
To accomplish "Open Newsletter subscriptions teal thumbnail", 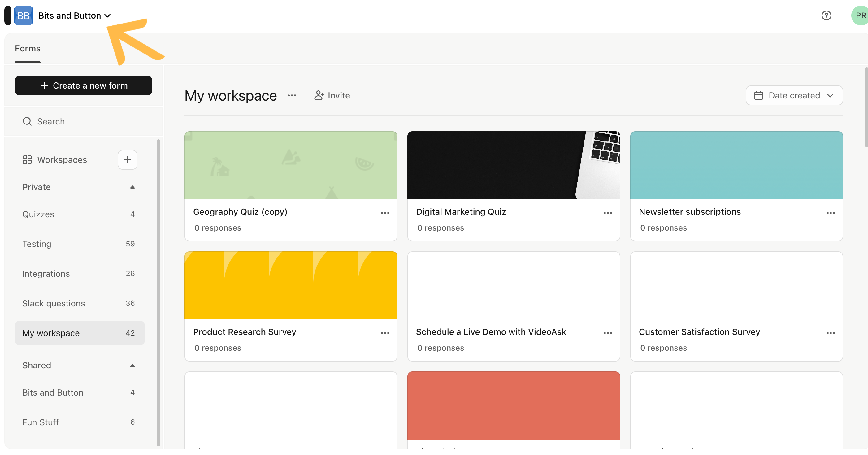I will click(x=736, y=165).
